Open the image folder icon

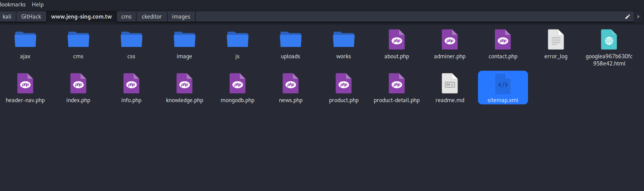(185, 39)
